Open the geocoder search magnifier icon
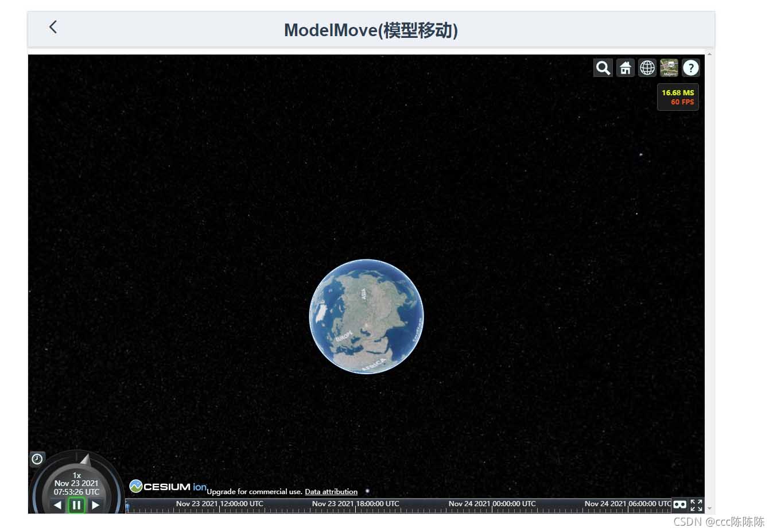This screenshot has width=773, height=532. [603, 68]
